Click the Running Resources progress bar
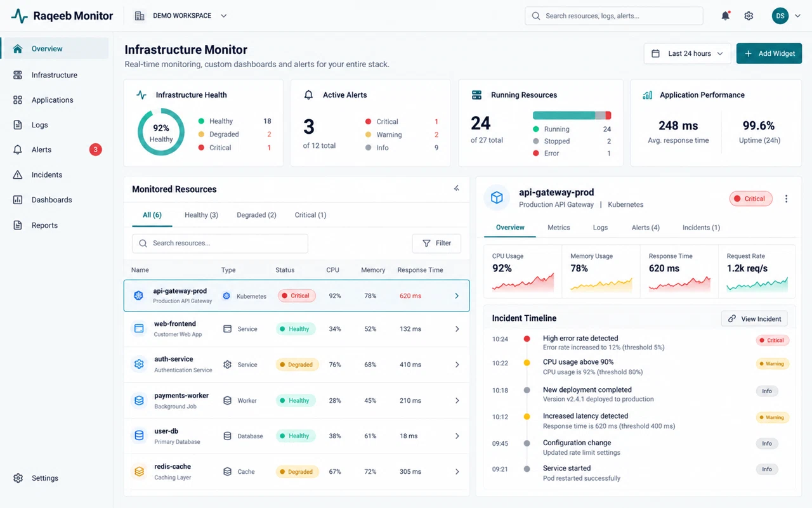 click(572, 115)
